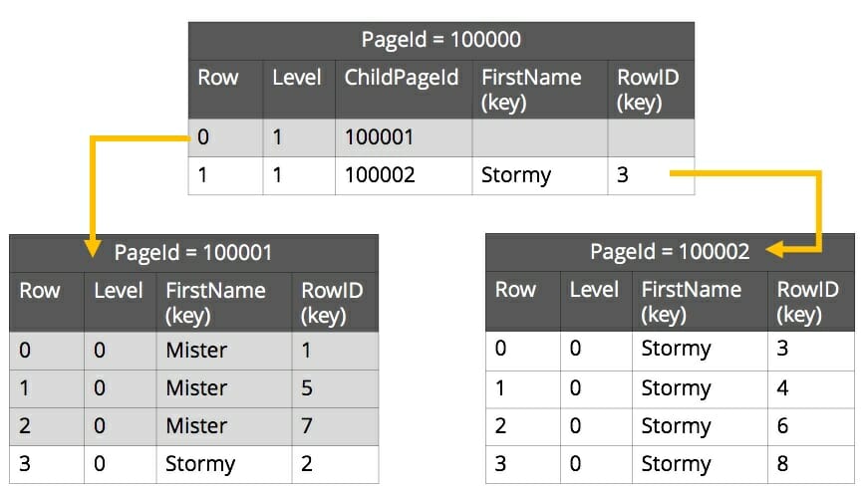The height and width of the screenshot is (494, 868).
Task: Click RowID cell 2 in PageId 100001 table
Action: point(308,464)
